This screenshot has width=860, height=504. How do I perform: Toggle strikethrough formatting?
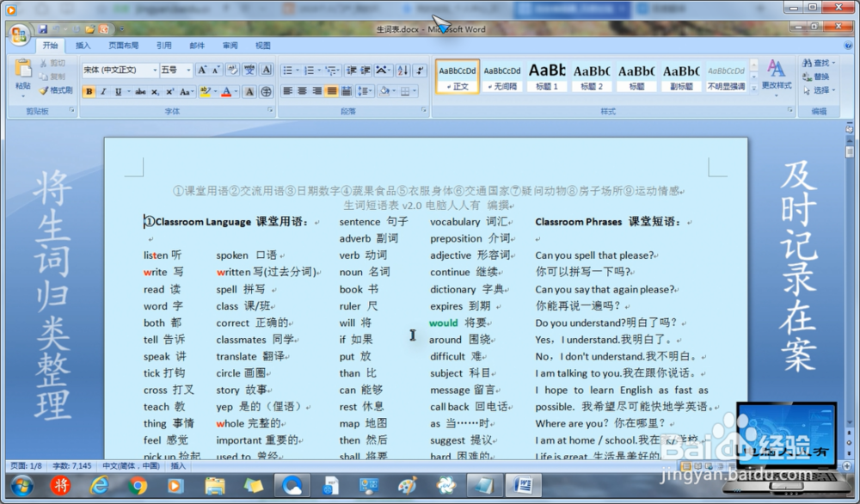point(140,91)
